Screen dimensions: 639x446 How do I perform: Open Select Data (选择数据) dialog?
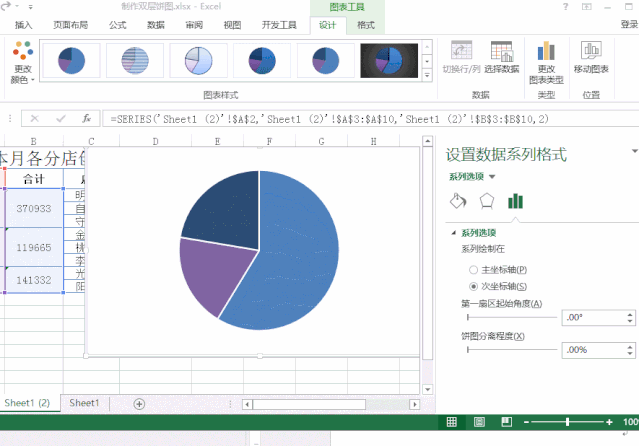[x=502, y=58]
